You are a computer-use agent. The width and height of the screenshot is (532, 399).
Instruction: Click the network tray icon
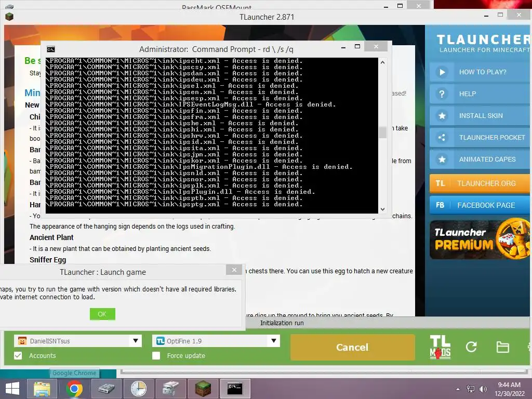tap(471, 389)
